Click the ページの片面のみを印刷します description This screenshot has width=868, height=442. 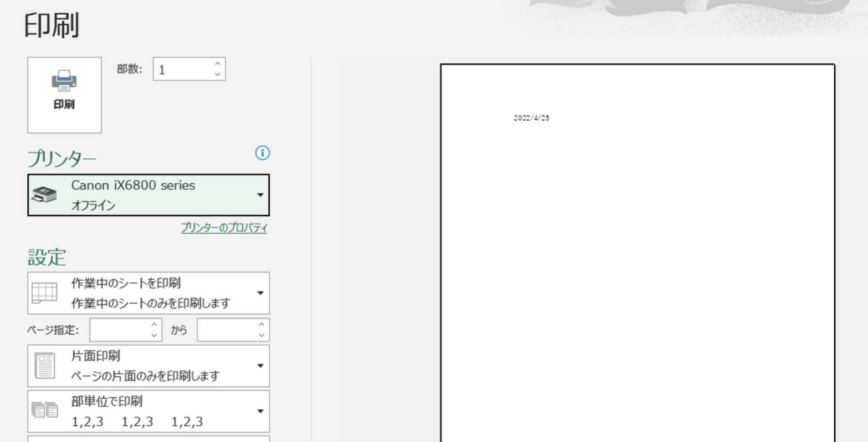[146, 376]
